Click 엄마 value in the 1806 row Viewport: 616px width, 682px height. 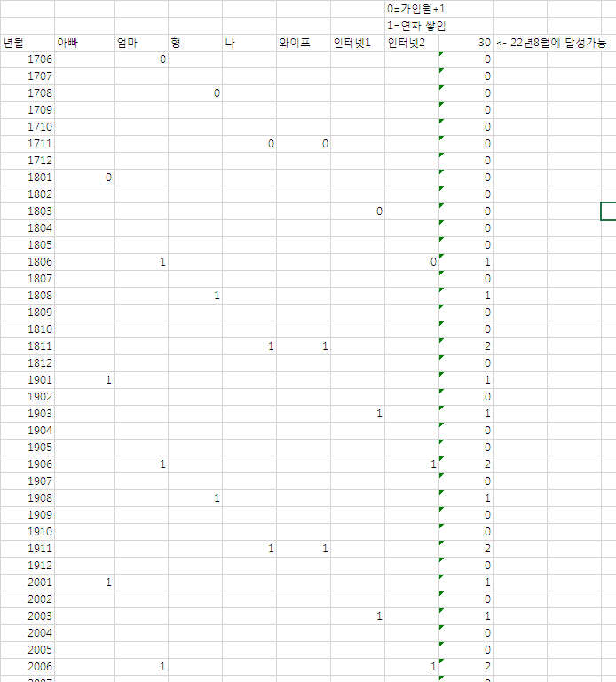click(x=140, y=262)
